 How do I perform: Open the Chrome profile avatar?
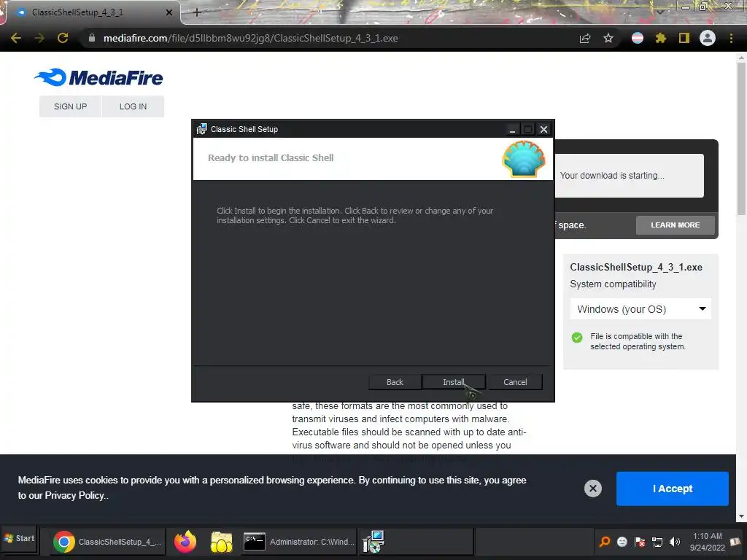(708, 38)
